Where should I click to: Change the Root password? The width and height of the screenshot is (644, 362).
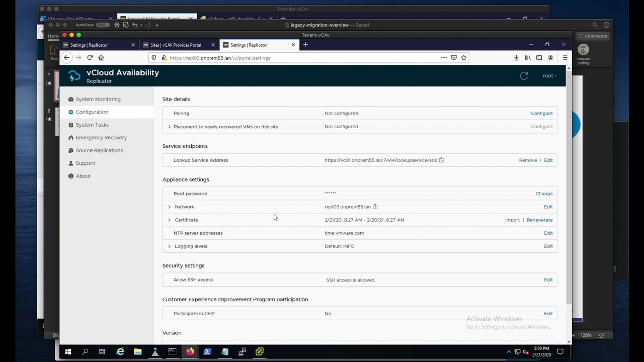tap(544, 194)
